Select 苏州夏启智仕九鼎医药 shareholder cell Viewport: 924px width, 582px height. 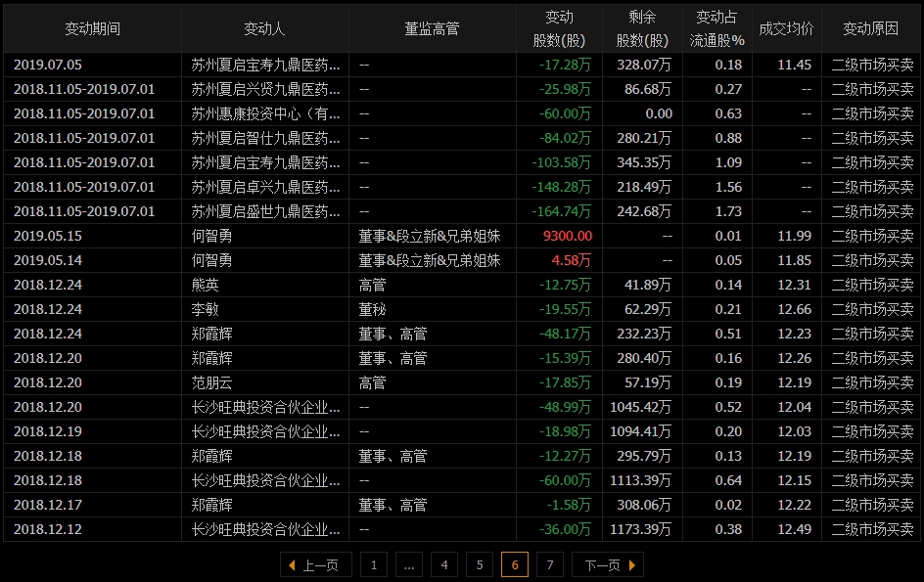(265, 139)
